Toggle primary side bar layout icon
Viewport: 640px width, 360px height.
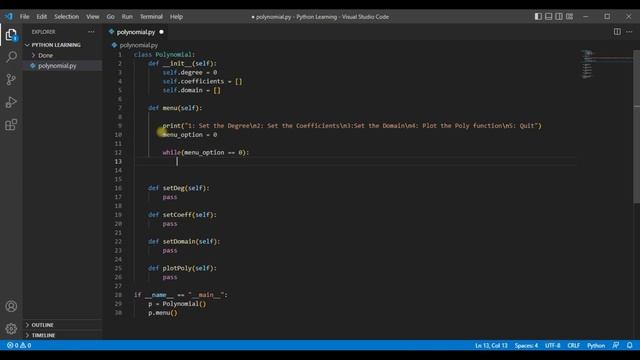[x=538, y=16]
